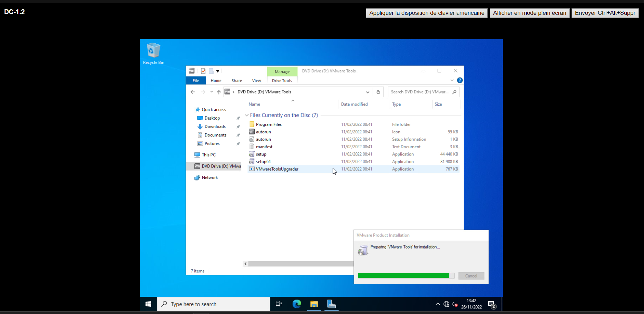This screenshot has width=644, height=314.
Task: Select the VMwareToolsUpgrader application
Action: [353, 169]
